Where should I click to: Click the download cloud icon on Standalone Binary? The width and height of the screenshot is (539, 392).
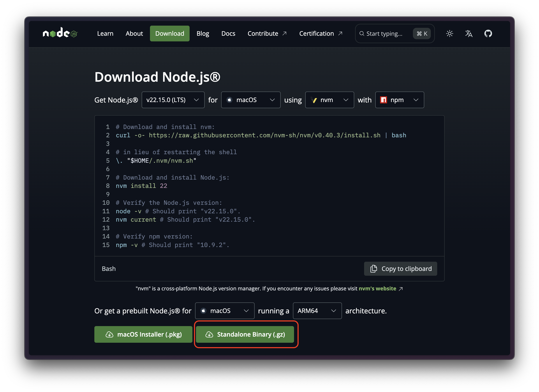[209, 334]
